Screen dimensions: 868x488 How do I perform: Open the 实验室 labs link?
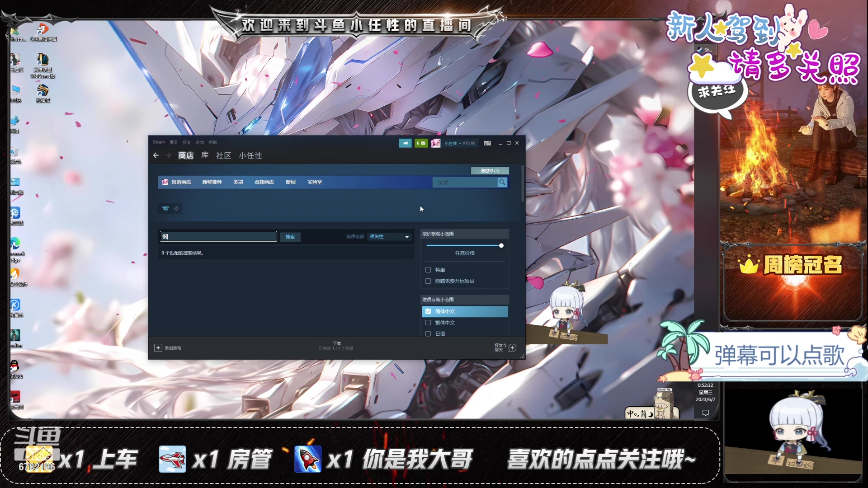(315, 182)
